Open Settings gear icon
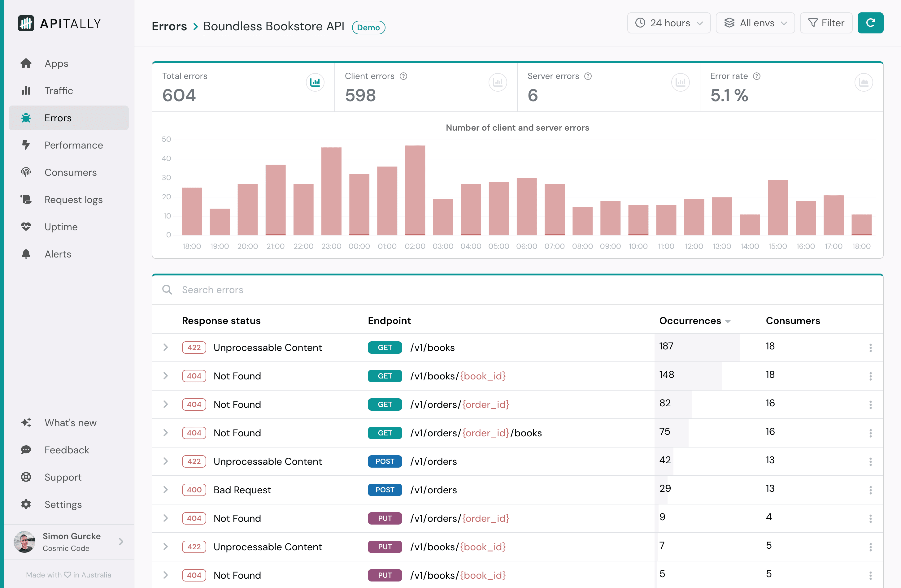The width and height of the screenshot is (901, 588). [x=26, y=504]
